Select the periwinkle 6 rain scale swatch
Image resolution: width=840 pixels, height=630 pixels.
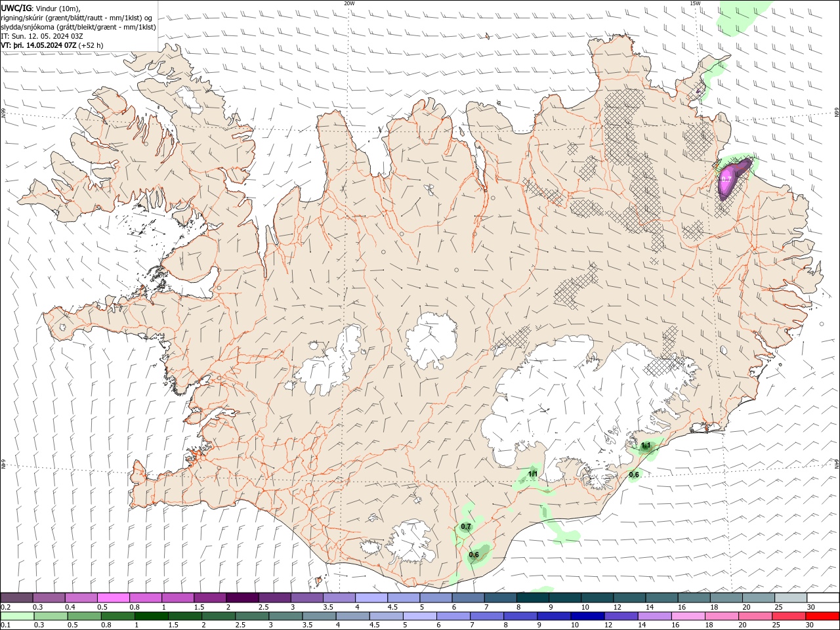click(x=453, y=616)
